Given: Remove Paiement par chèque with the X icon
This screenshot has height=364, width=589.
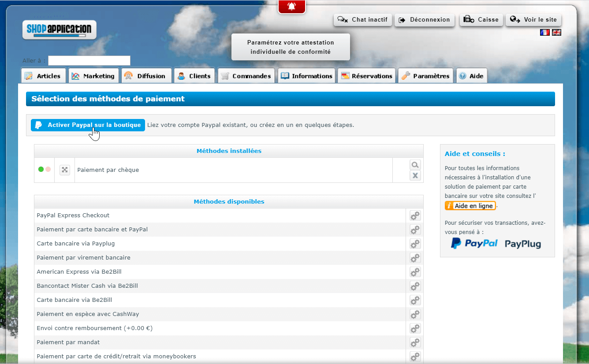Looking at the screenshot, I should [x=415, y=176].
